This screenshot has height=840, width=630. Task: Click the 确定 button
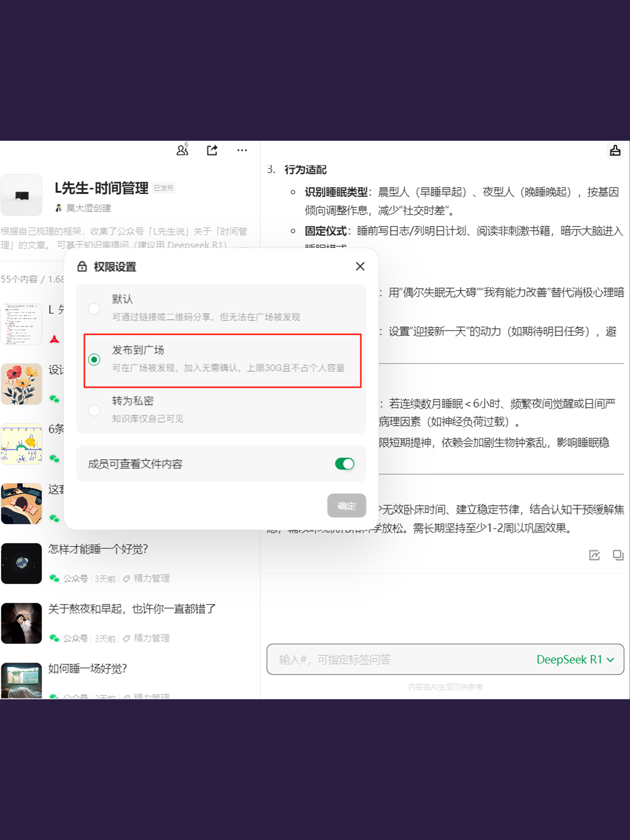pos(346,506)
